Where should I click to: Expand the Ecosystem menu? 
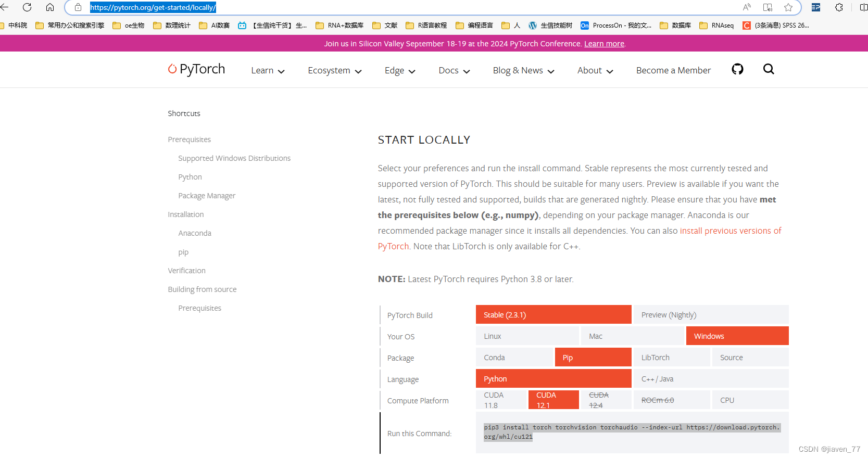coord(335,70)
